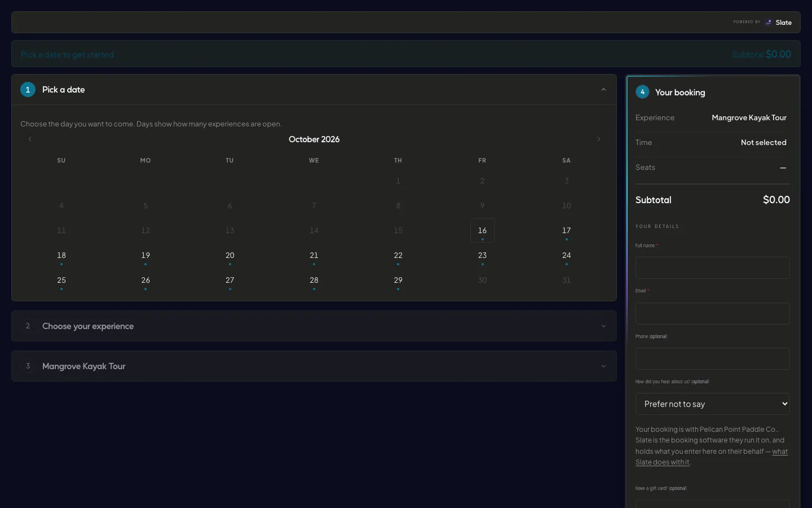This screenshot has height=508, width=812.
Task: Pick October 18 as the date
Action: (x=61, y=255)
